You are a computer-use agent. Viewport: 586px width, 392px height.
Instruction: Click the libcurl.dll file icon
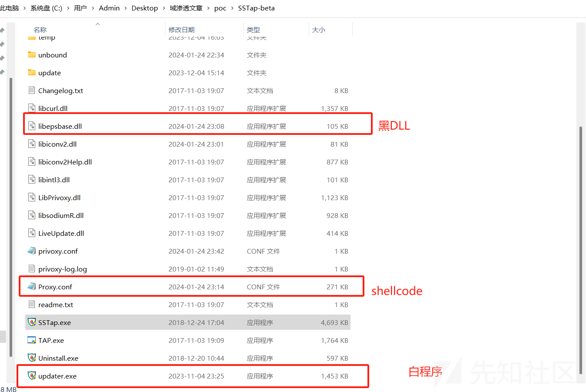pyautogui.click(x=31, y=108)
